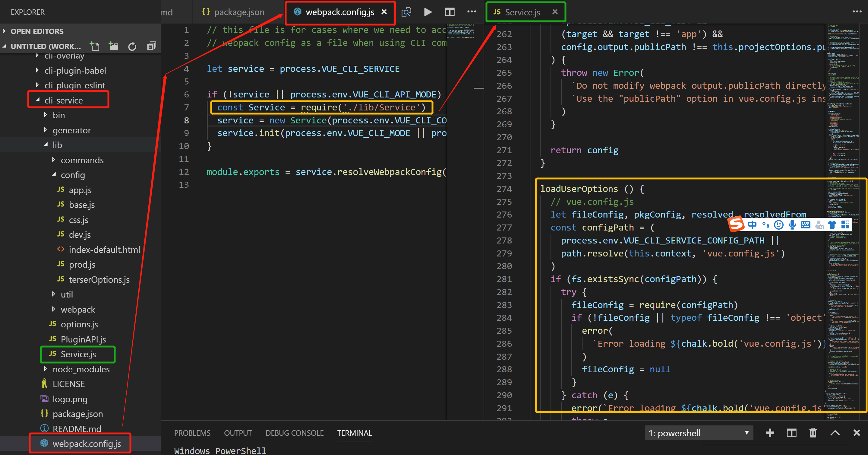Open the PROBLEMS panel tab

(192, 433)
